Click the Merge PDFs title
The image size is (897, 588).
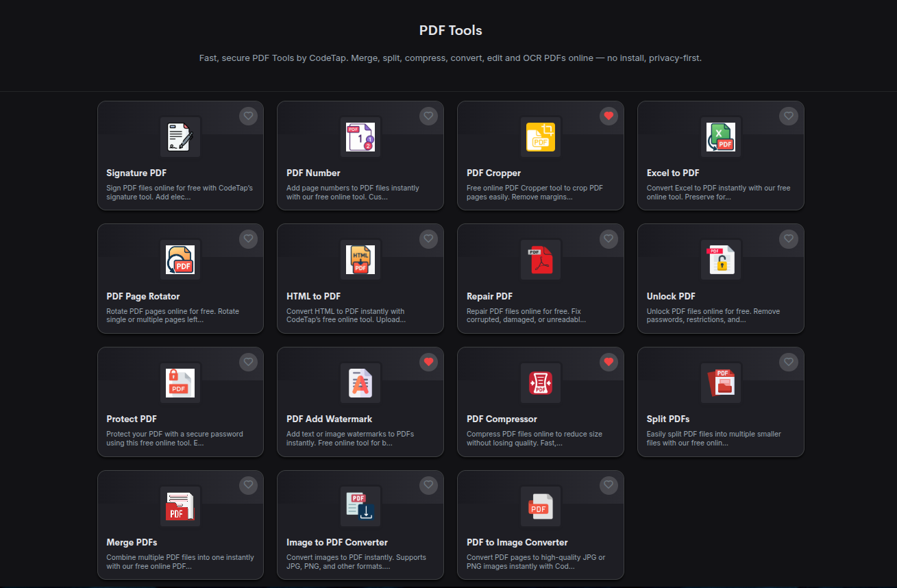pos(132,542)
